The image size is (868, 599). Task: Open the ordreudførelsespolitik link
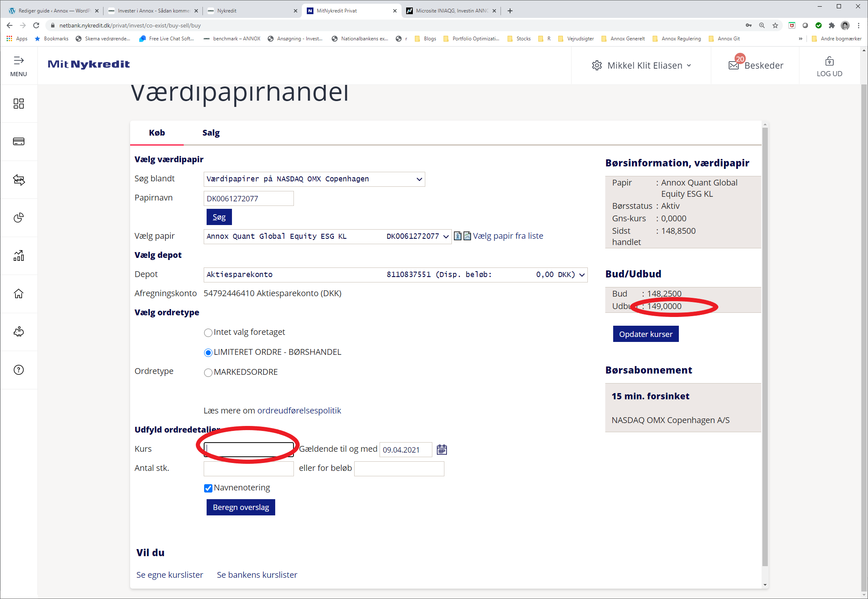(x=299, y=411)
